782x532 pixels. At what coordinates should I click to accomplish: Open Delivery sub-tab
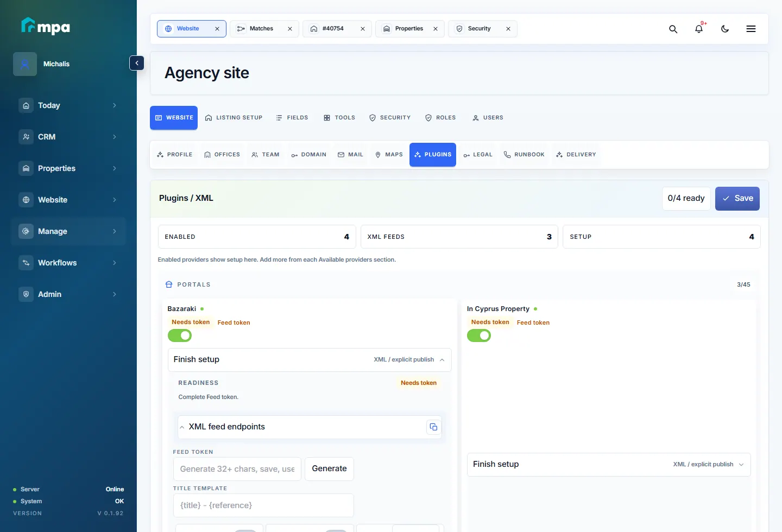576,155
